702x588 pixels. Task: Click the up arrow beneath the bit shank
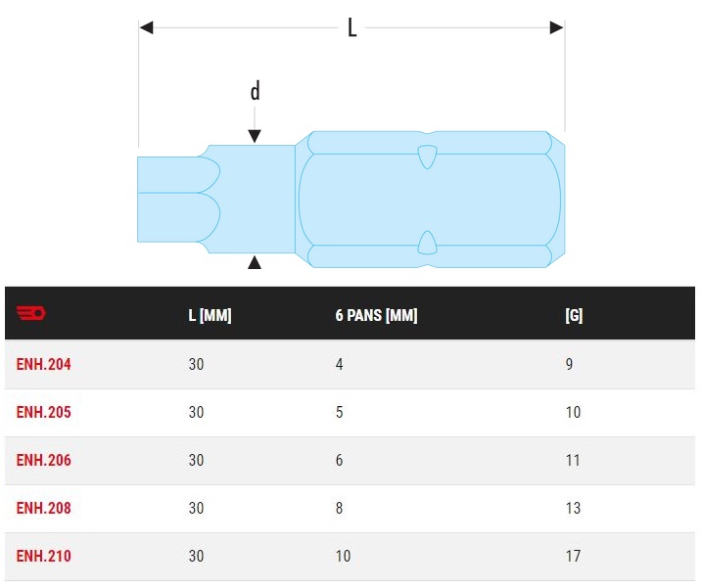click(255, 262)
